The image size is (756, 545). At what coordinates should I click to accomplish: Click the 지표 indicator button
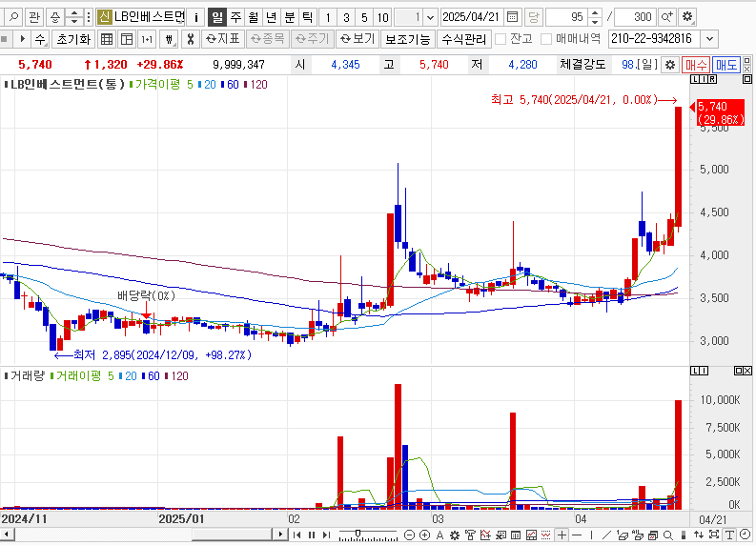coord(223,39)
